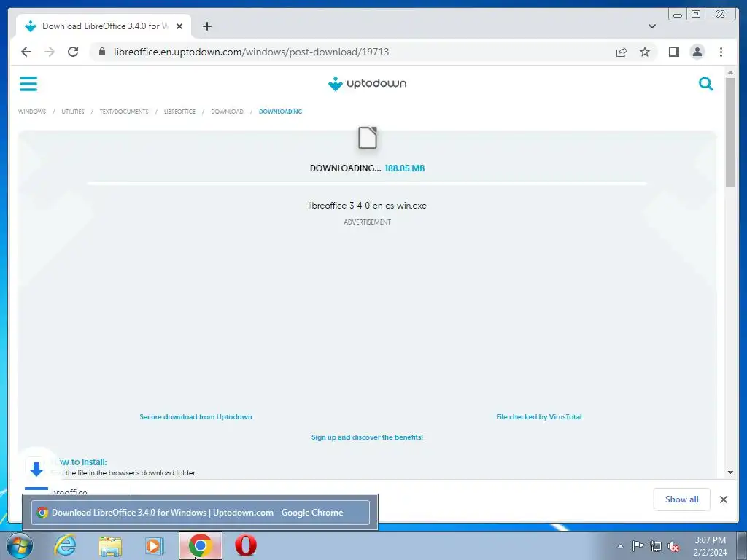Click the blue download arrow indicator
The width and height of the screenshot is (747, 560).
click(36, 469)
